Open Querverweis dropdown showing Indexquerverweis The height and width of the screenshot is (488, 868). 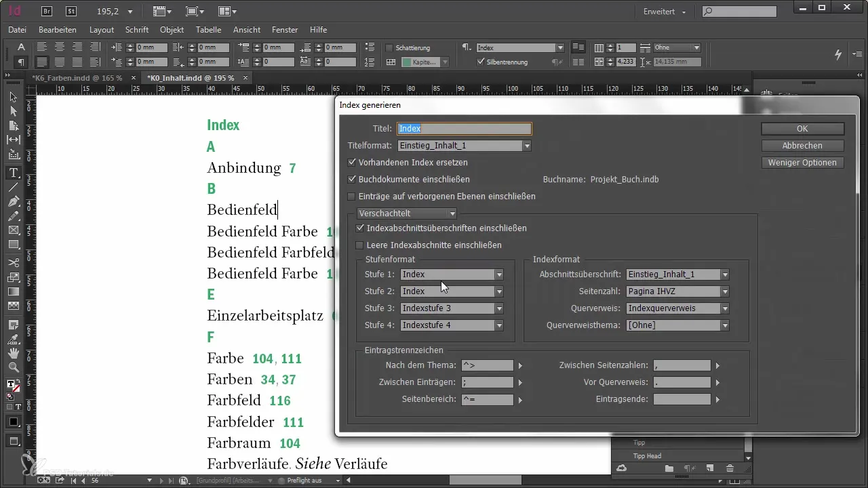[677, 308]
